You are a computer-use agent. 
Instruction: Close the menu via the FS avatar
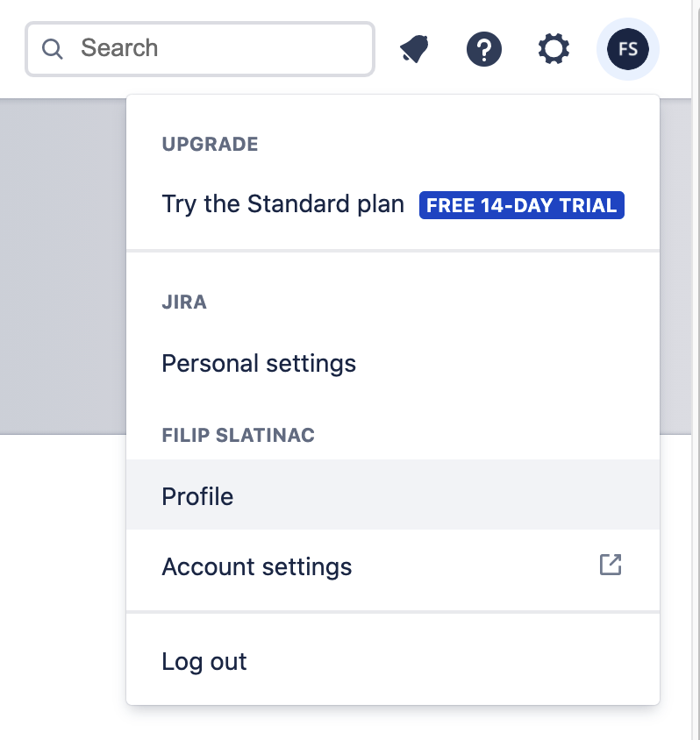point(628,49)
